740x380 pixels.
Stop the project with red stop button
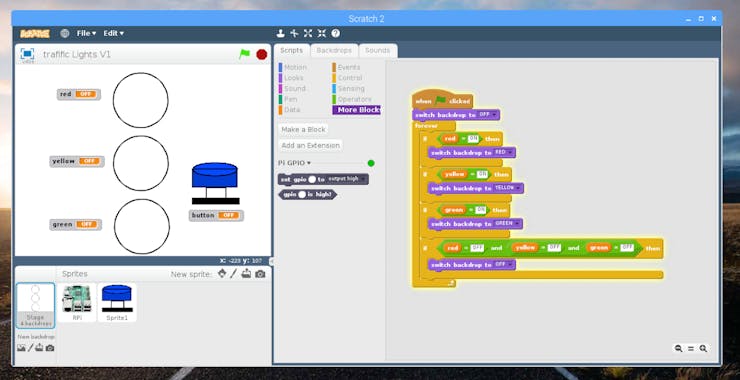tap(262, 54)
